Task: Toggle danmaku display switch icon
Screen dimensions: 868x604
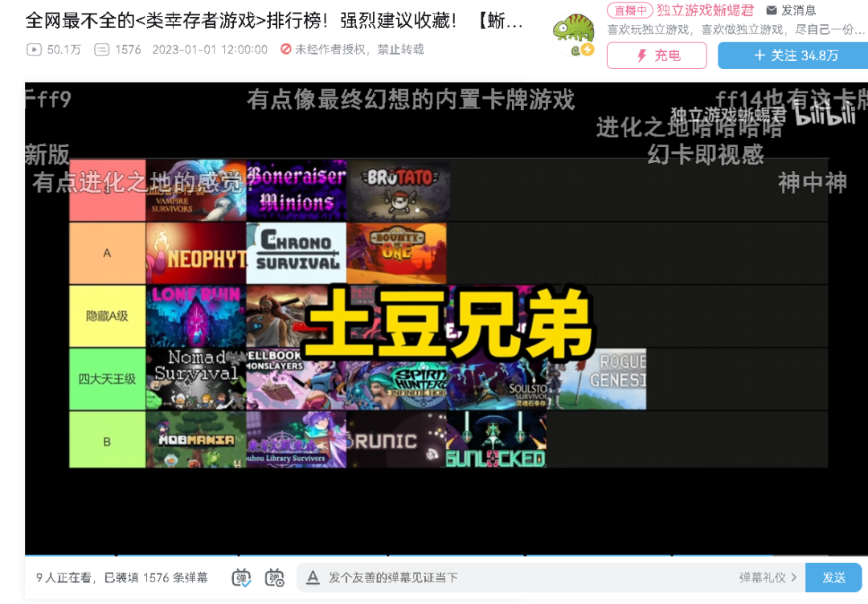Action: click(x=241, y=577)
